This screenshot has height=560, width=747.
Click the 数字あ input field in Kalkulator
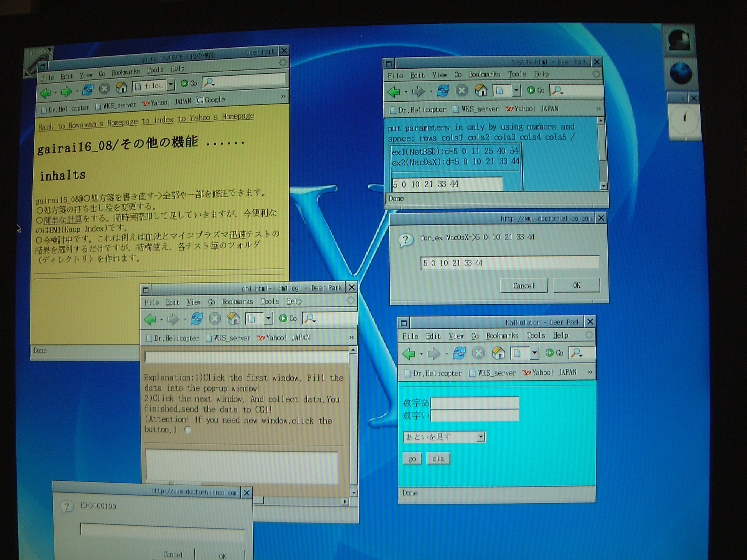(474, 402)
